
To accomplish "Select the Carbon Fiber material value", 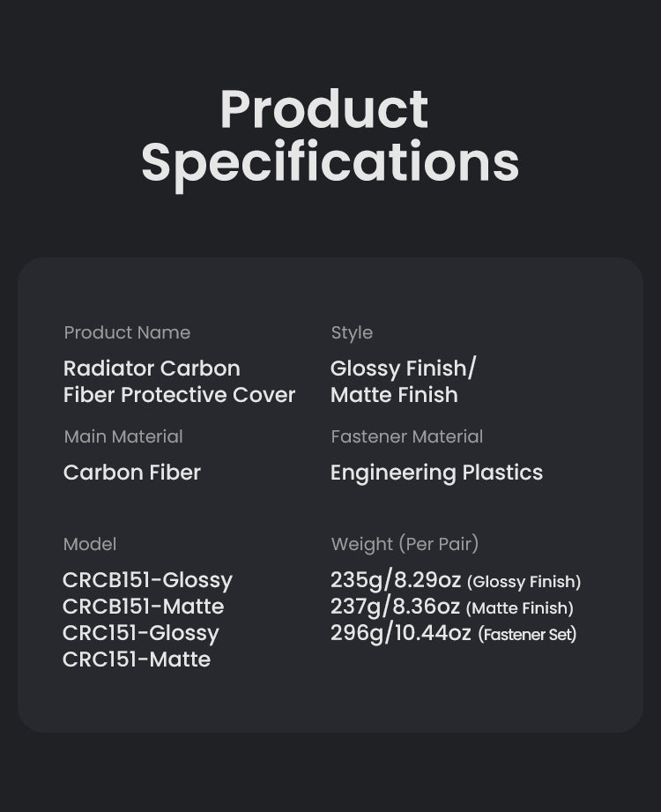I will click(132, 473).
